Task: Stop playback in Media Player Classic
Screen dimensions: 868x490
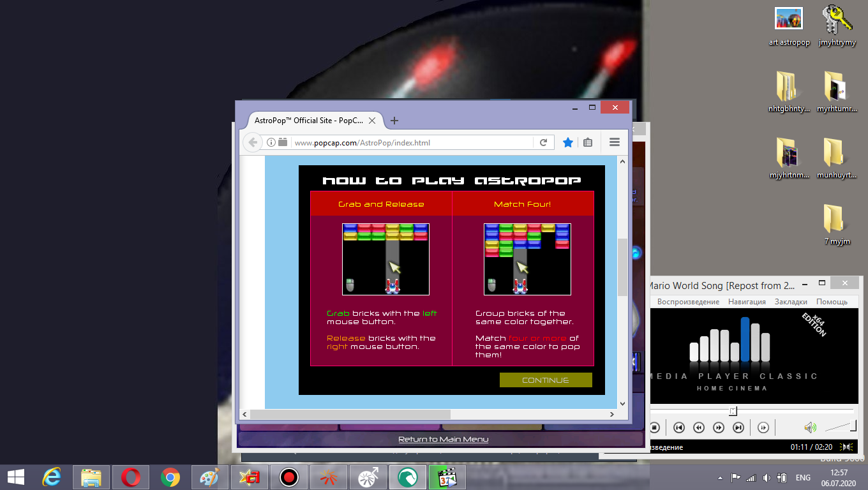Action: pyautogui.click(x=655, y=427)
